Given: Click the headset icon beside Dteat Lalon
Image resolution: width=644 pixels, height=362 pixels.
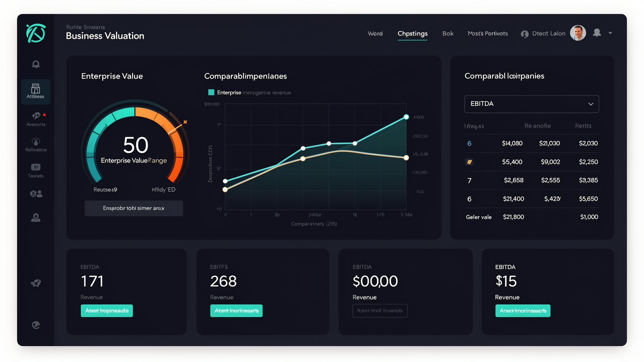Looking at the screenshot, I should tap(525, 34).
